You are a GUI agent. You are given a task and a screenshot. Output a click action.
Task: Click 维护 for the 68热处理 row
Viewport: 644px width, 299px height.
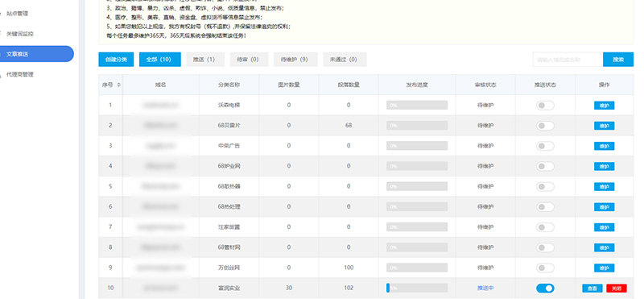click(605, 207)
